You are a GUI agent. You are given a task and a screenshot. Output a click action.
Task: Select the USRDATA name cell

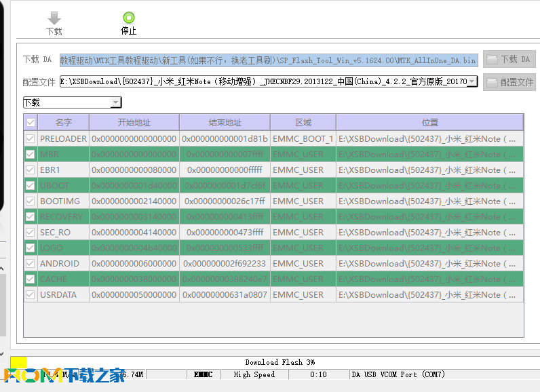point(63,294)
